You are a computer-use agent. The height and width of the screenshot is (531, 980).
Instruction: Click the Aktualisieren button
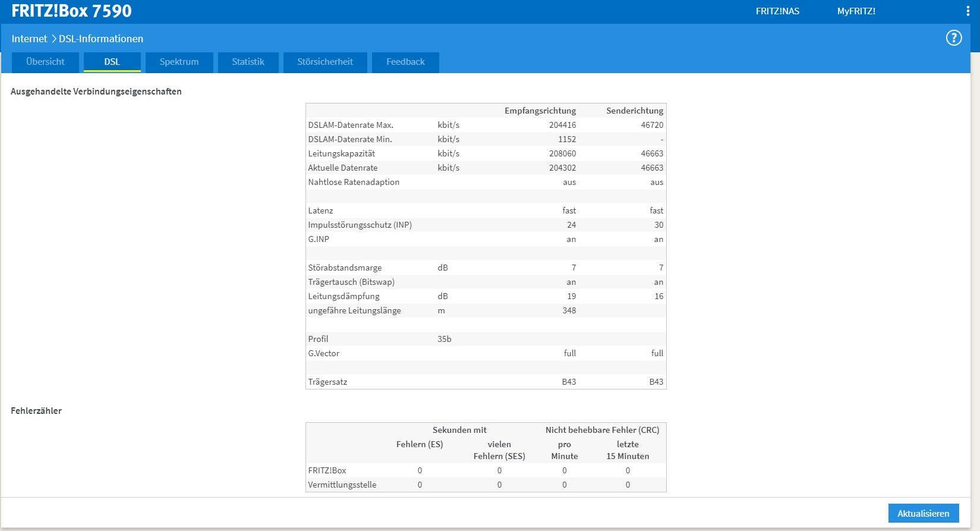click(x=924, y=513)
